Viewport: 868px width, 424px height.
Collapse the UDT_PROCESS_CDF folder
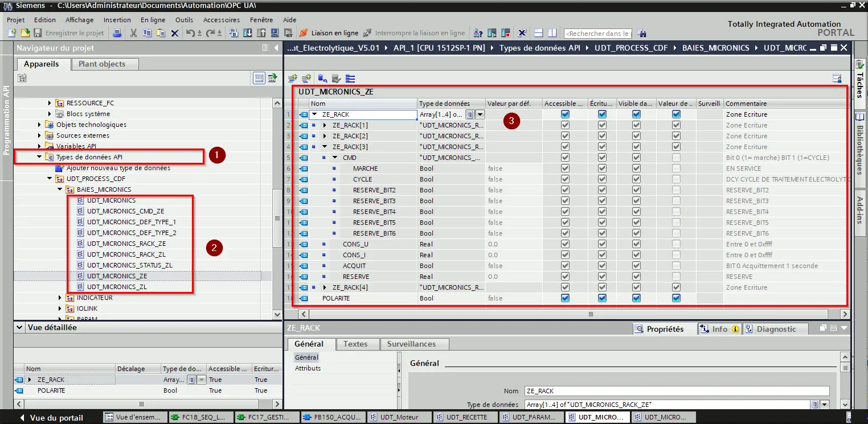(x=50, y=179)
